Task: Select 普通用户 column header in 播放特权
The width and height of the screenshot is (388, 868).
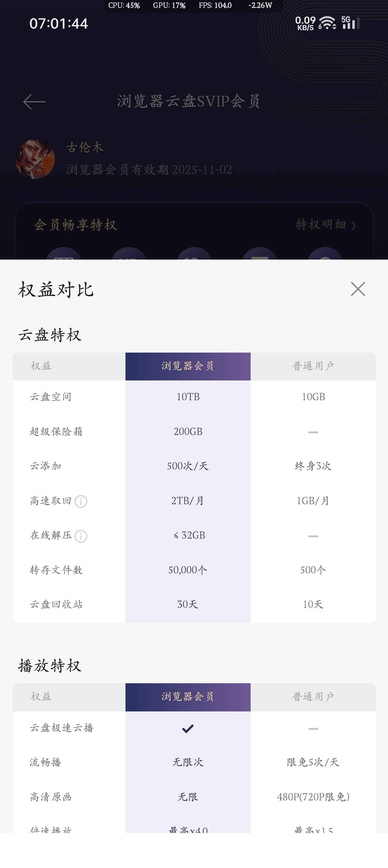Action: (313, 697)
